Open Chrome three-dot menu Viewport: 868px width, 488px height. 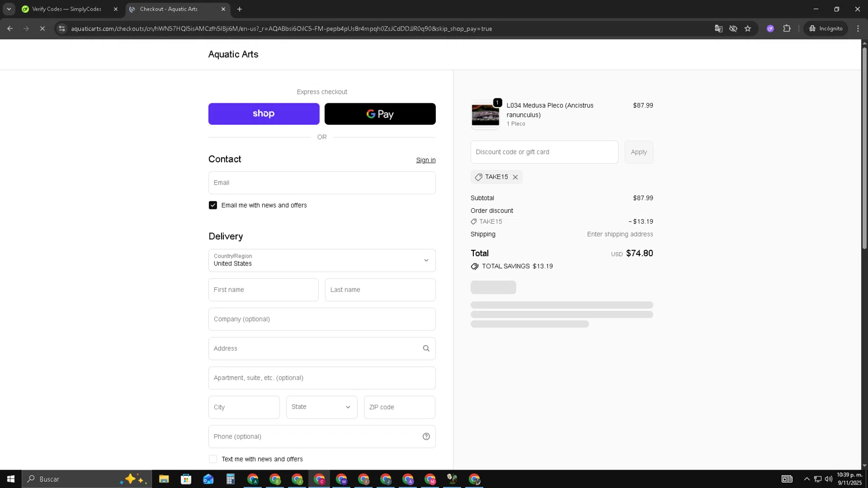coord(858,28)
